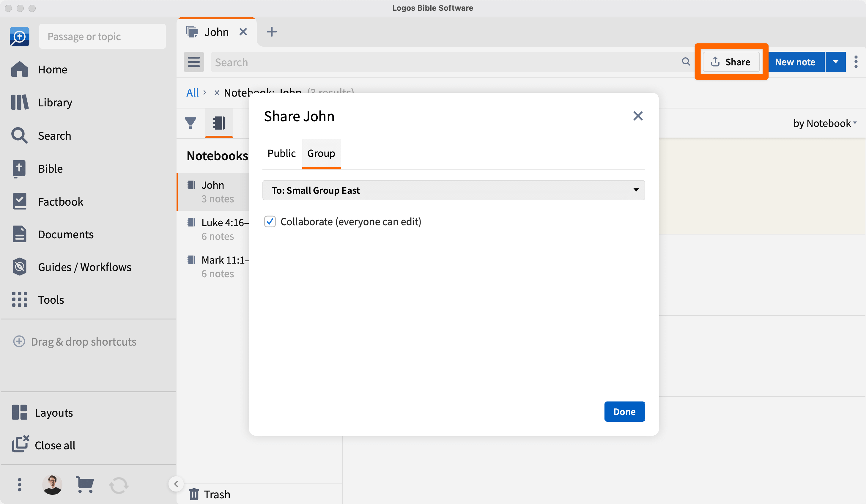Close the Share John dialog
Screen dimensions: 866x504
click(x=638, y=116)
